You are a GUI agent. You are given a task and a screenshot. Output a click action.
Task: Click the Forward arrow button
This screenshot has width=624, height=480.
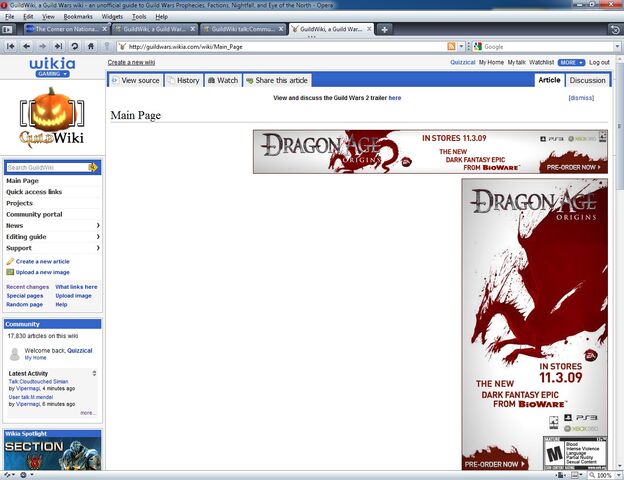point(42,46)
